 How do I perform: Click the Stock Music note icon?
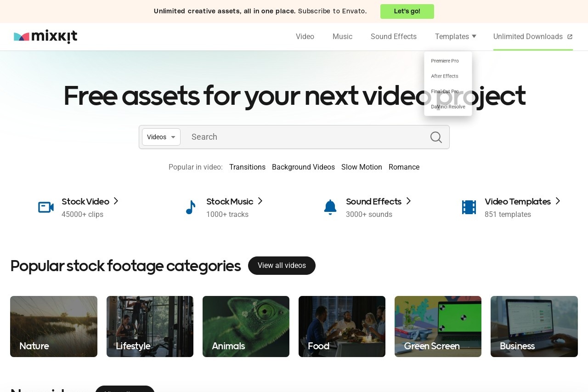click(191, 207)
